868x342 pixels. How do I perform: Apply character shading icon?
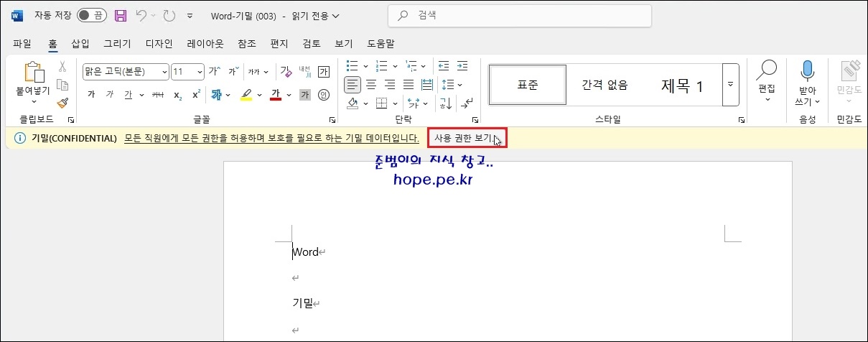click(304, 94)
